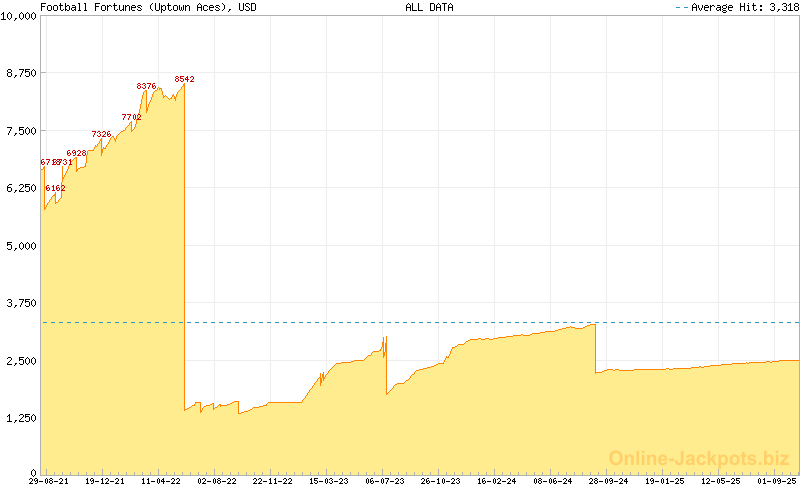Click the 10,000 y-axis label
The height and width of the screenshot is (490, 800).
click(18, 16)
